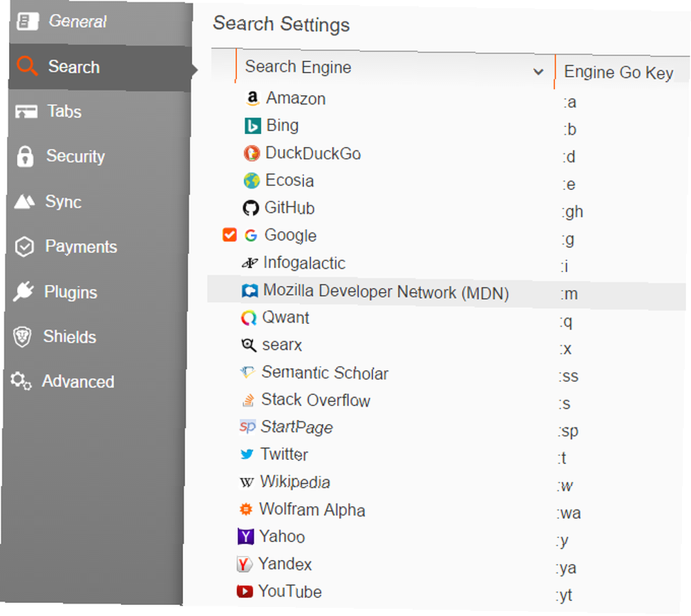Click the Wolfram Alpha icon
This screenshot has height=616, width=691.
point(246,510)
